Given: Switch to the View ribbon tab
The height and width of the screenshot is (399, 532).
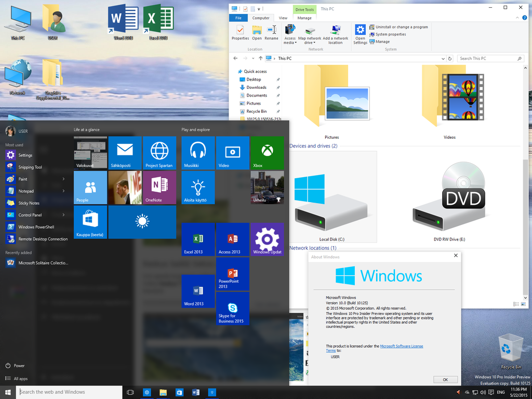Looking at the screenshot, I should pyautogui.click(x=283, y=18).
